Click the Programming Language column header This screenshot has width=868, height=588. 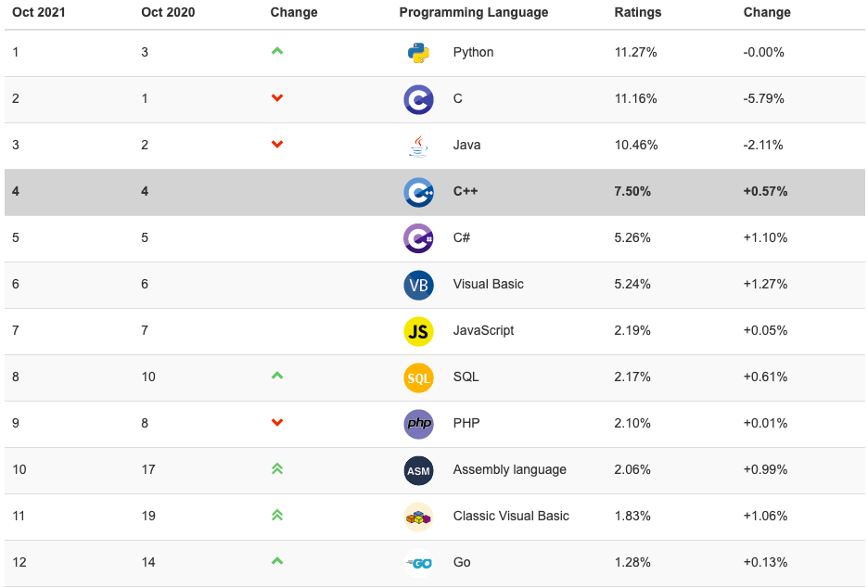(473, 12)
